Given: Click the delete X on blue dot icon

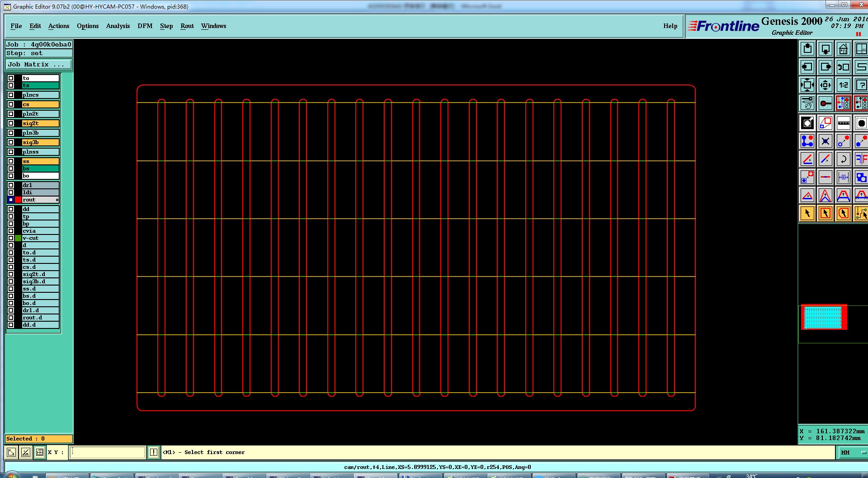Looking at the screenshot, I should coord(826,141).
